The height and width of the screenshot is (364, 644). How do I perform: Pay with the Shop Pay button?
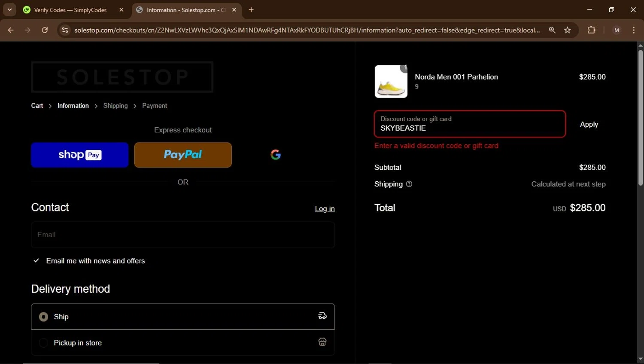[x=80, y=155]
